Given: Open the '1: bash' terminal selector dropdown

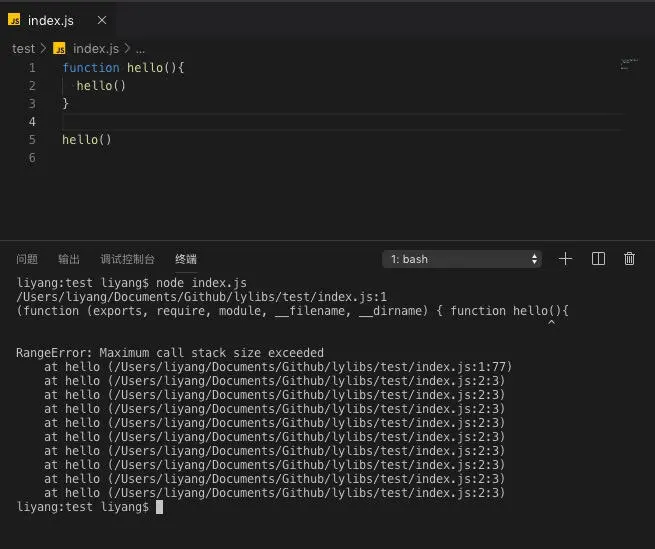Looking at the screenshot, I should 462,259.
